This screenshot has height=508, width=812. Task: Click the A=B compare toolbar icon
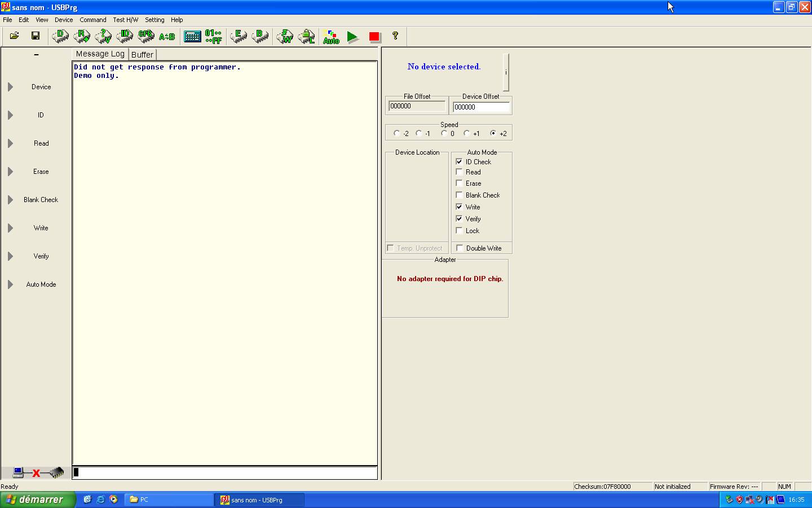pos(167,37)
